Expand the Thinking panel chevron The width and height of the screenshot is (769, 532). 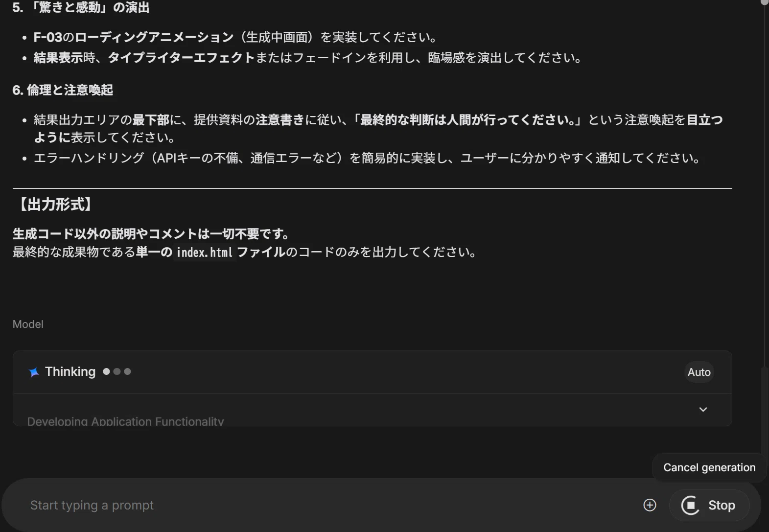[703, 409]
